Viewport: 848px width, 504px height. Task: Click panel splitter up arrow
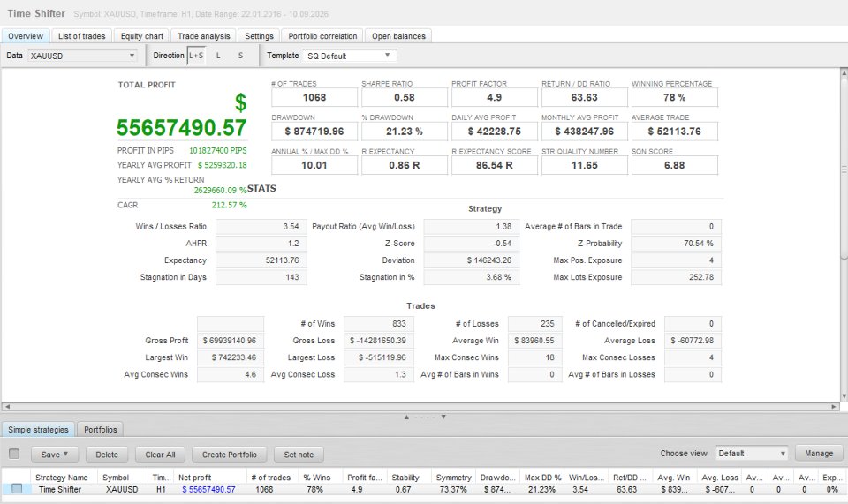coord(406,417)
